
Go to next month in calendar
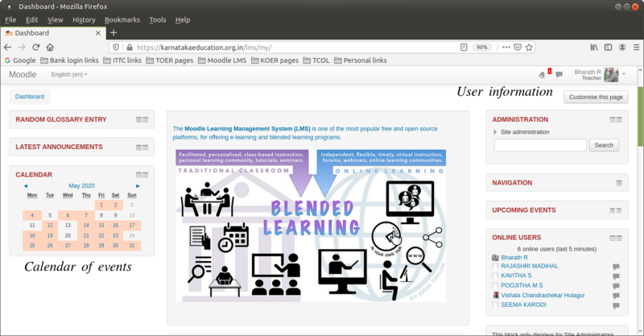(138, 186)
